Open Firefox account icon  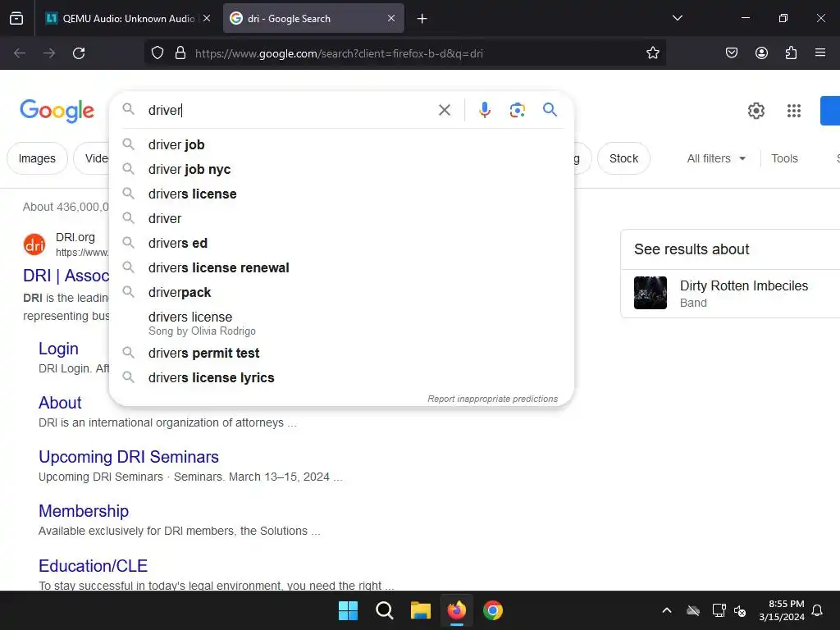[761, 53]
